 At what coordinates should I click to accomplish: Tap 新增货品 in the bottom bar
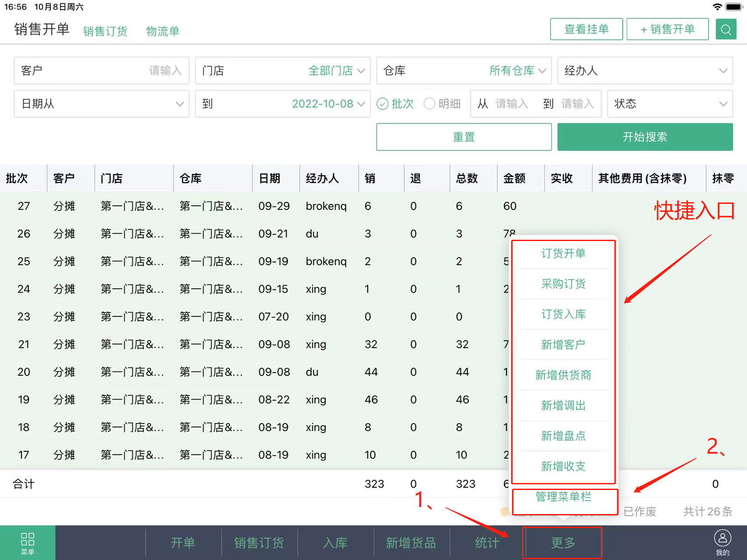(411, 543)
